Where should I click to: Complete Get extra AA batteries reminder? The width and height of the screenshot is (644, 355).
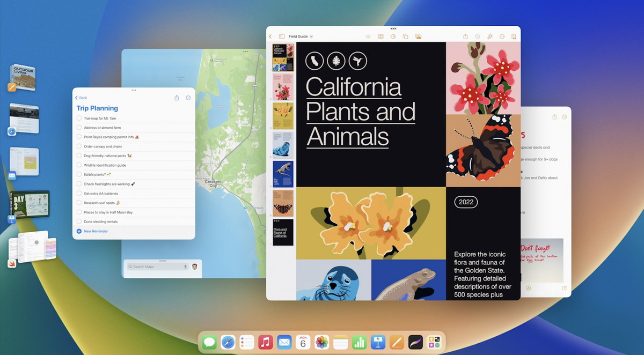pyautogui.click(x=79, y=193)
